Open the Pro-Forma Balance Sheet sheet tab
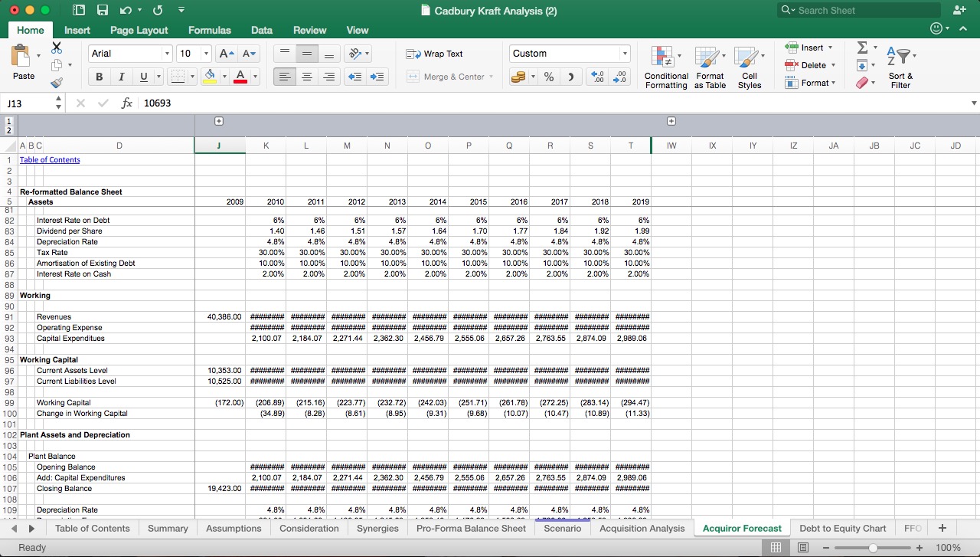 (x=471, y=529)
